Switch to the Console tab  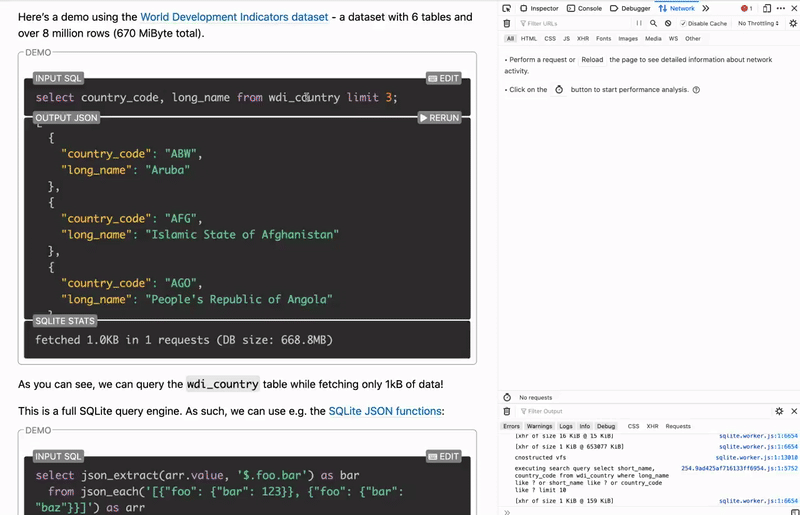coord(585,8)
